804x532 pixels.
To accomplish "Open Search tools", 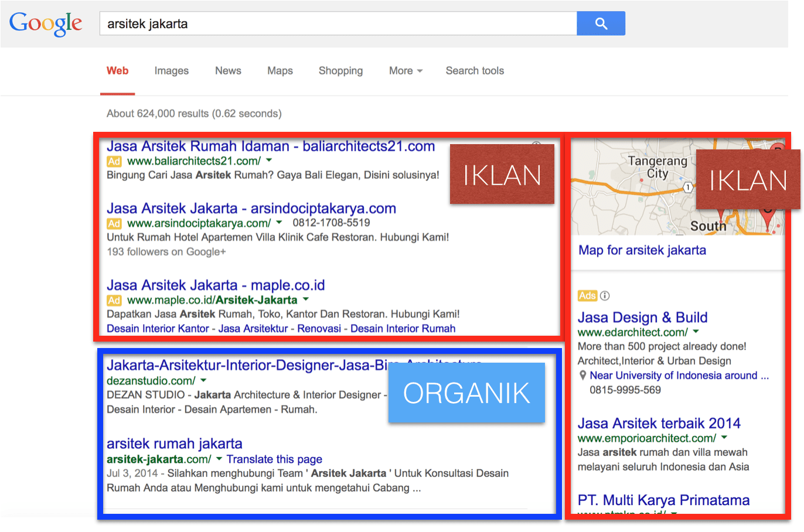I will pyautogui.click(x=475, y=71).
